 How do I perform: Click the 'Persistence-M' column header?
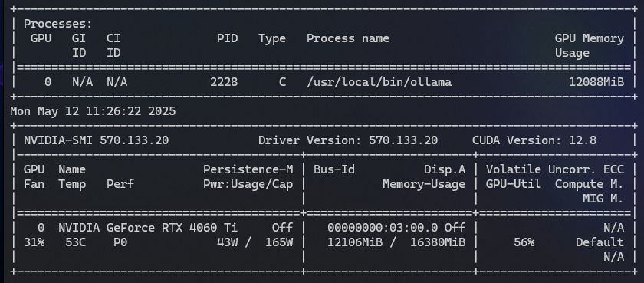[x=248, y=169]
